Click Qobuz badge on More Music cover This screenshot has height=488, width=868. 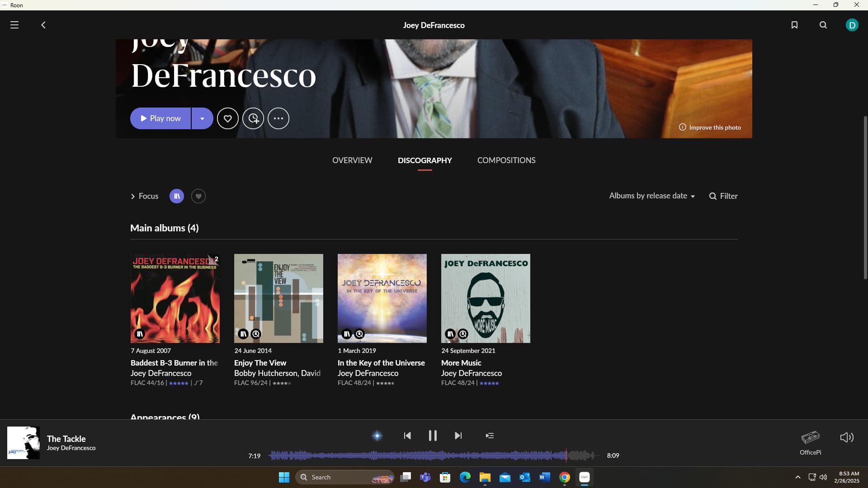point(463,334)
